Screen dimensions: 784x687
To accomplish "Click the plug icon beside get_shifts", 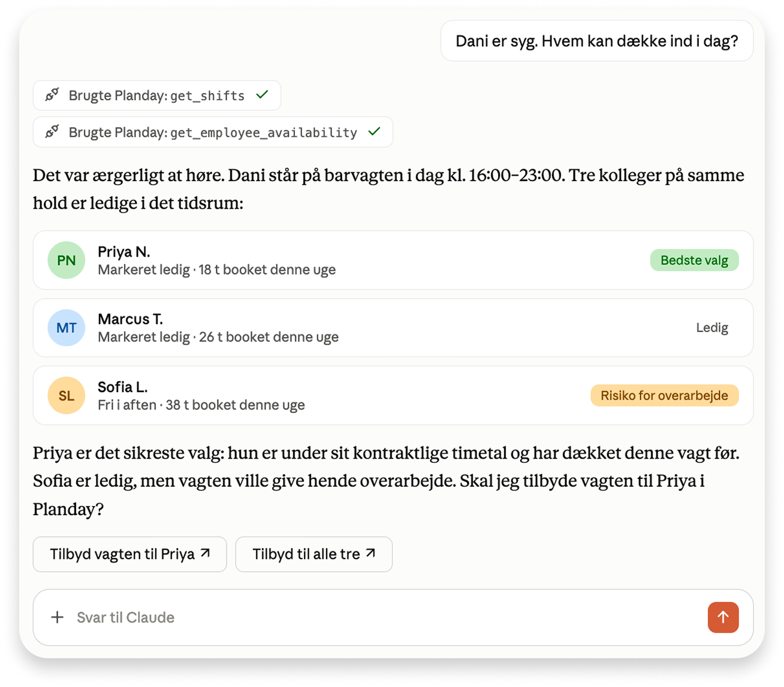I will pos(53,95).
